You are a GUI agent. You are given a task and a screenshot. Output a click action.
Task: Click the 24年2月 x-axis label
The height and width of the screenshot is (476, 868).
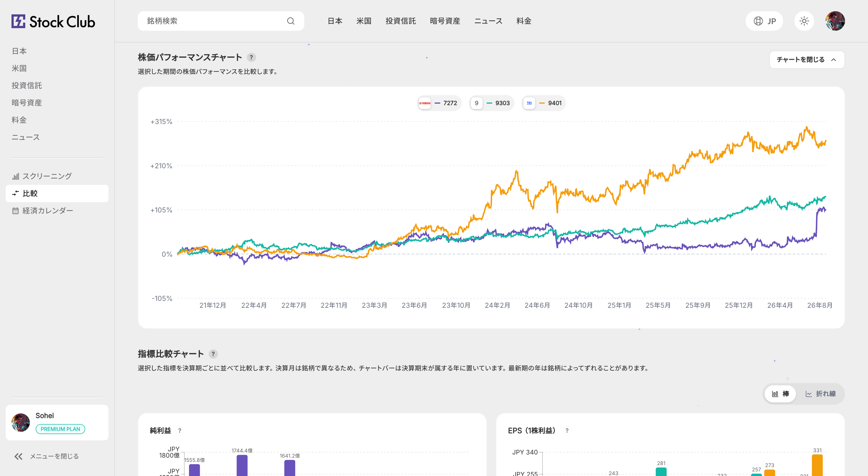coord(497,305)
